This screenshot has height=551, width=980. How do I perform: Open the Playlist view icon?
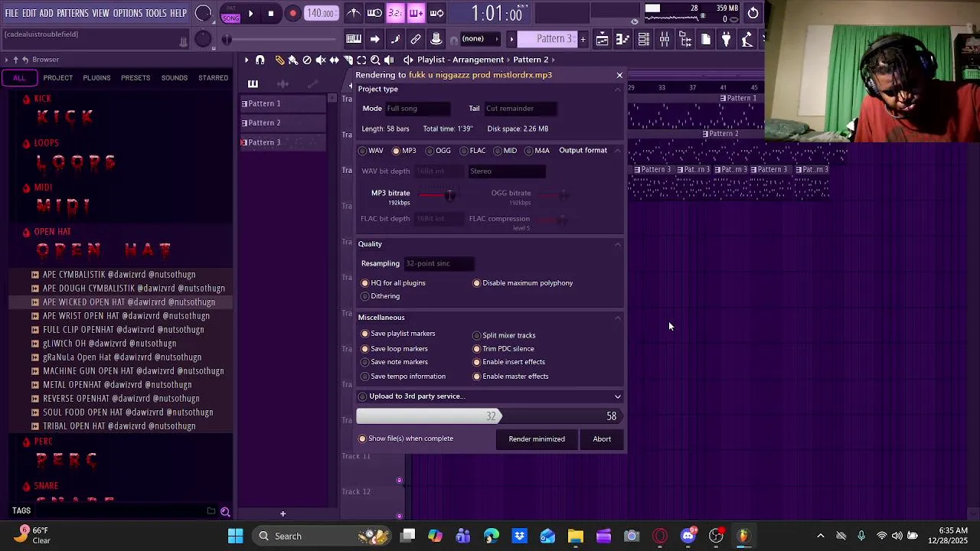point(603,39)
